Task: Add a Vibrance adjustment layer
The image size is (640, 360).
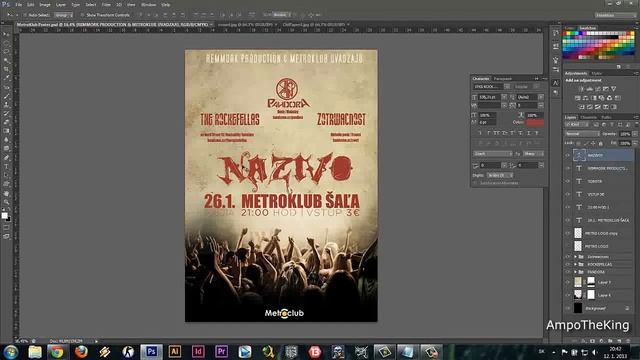Action: click(x=613, y=89)
